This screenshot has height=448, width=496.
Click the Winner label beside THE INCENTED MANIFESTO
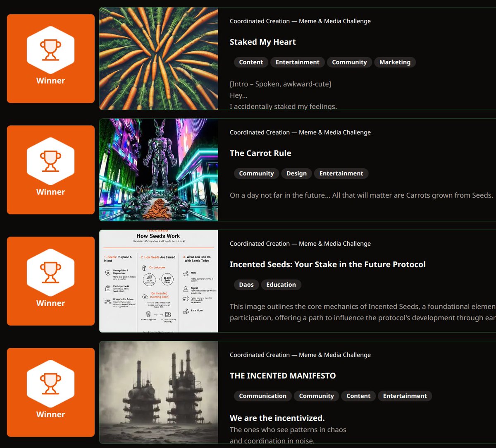pos(50,414)
